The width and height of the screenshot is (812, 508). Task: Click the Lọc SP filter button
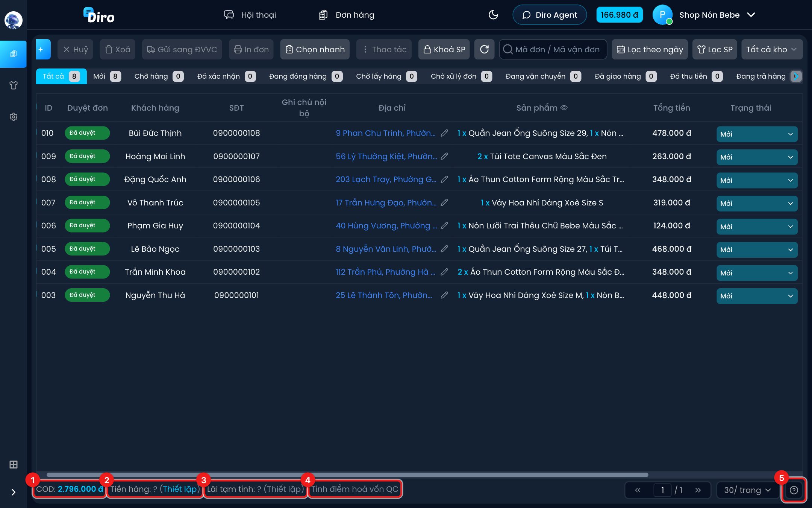click(x=715, y=49)
